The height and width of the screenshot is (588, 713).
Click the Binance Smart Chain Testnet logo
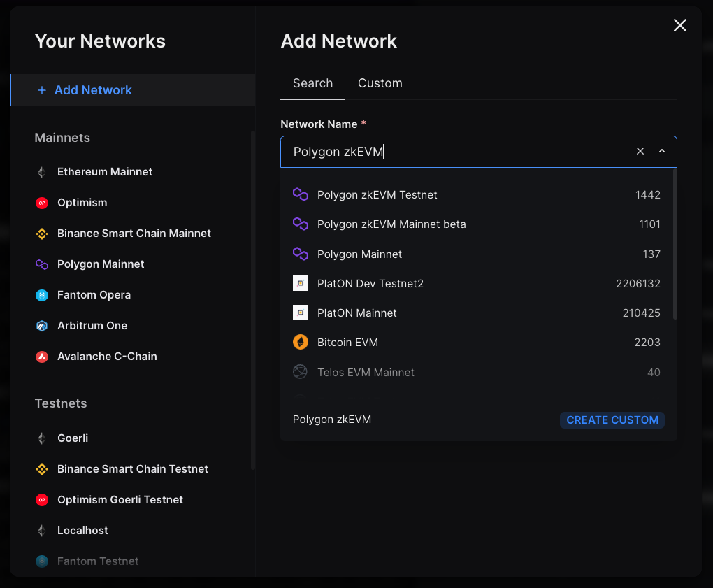(42, 469)
